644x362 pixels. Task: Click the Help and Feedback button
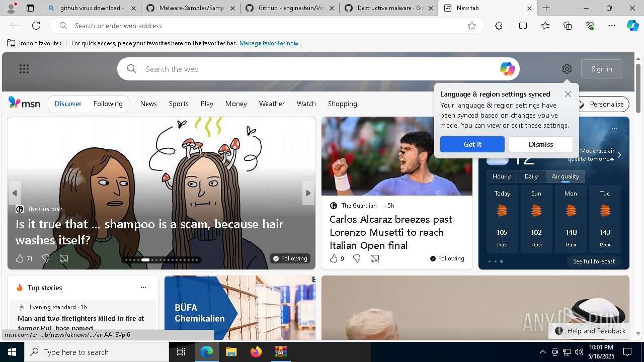[x=590, y=331]
